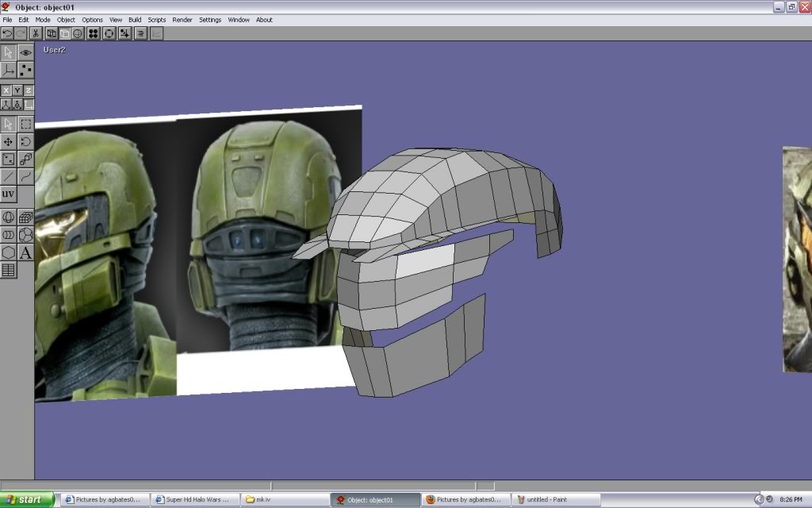Enable World coordinate system

6,104
